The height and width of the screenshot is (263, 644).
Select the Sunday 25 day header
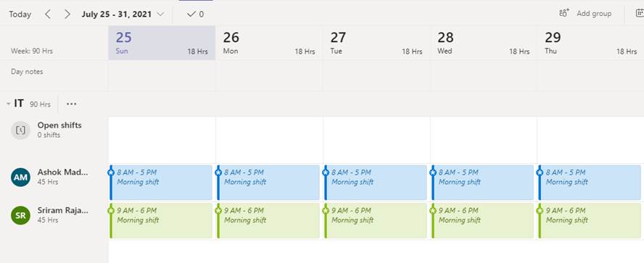point(162,43)
